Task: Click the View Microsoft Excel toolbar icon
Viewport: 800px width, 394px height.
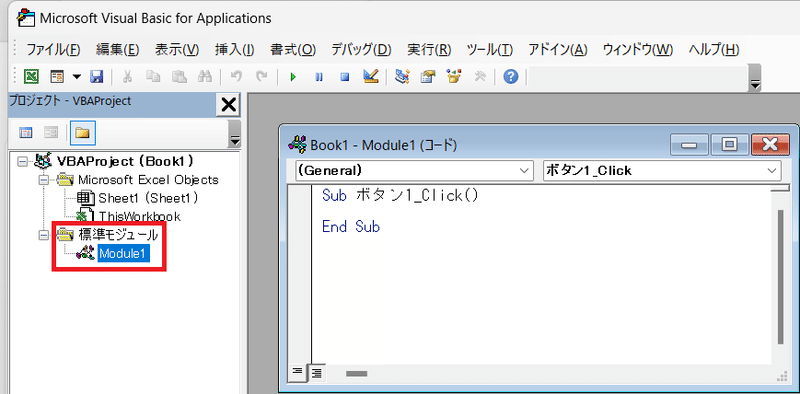Action: (x=32, y=77)
